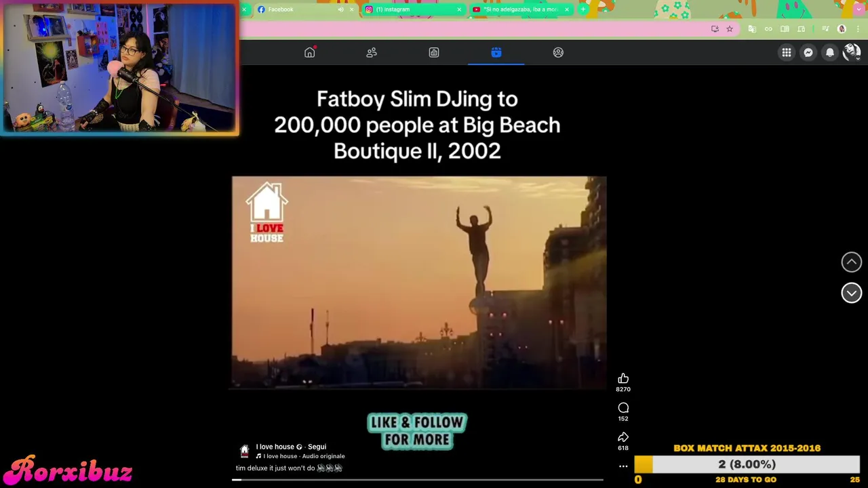Open I love house profile avatar

pos(245,451)
